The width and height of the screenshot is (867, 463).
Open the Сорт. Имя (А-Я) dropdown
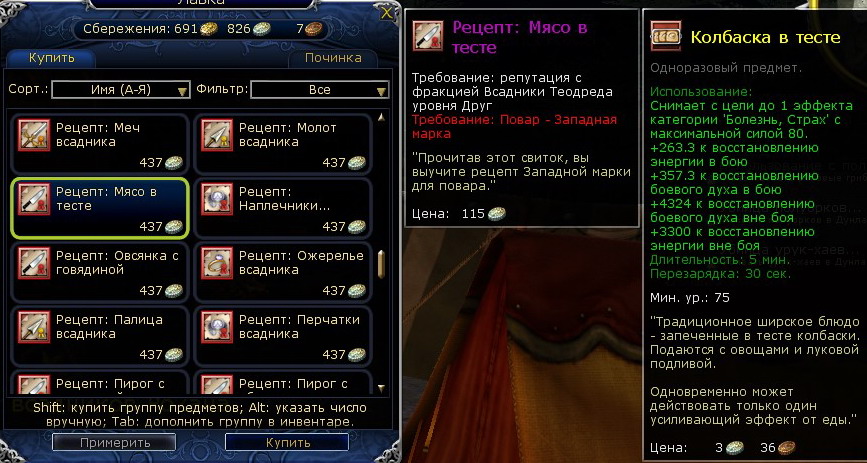pos(121,90)
